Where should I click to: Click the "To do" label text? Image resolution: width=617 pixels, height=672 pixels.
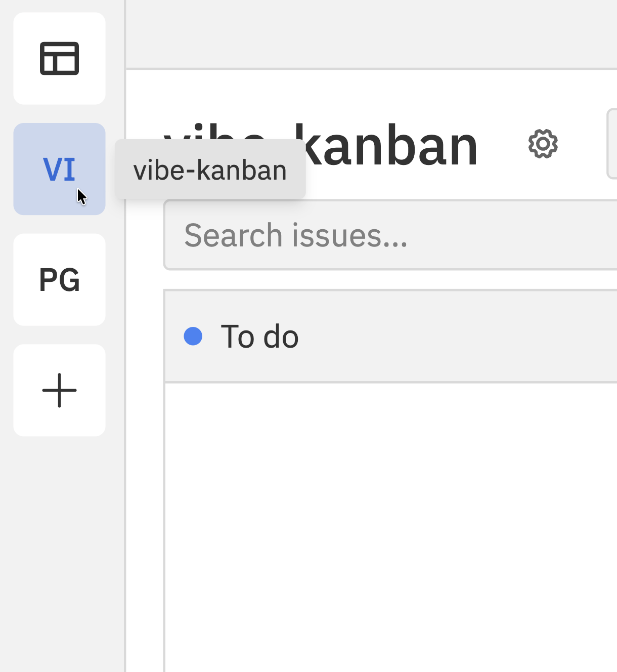click(x=259, y=337)
